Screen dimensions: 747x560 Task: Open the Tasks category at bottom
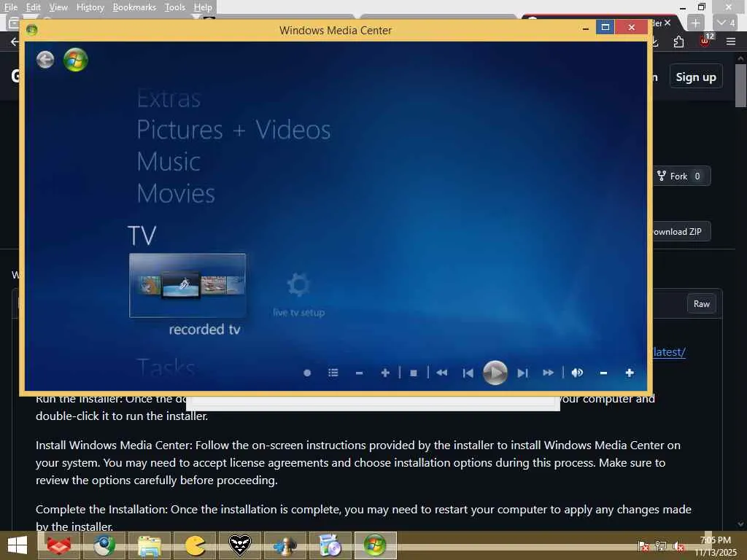pos(166,367)
